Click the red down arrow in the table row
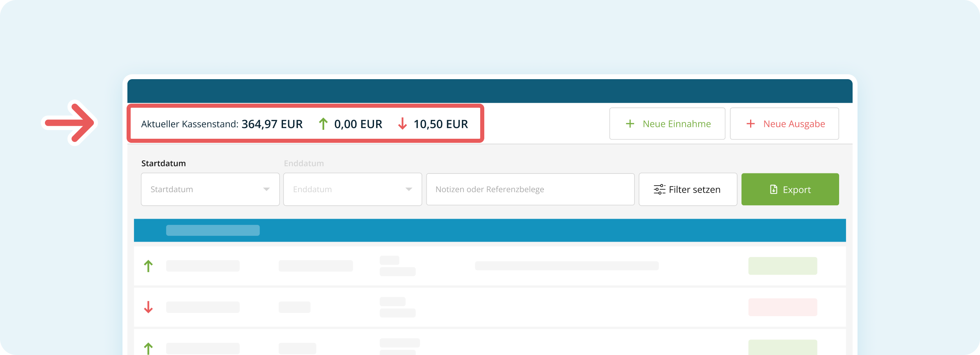 [148, 307]
